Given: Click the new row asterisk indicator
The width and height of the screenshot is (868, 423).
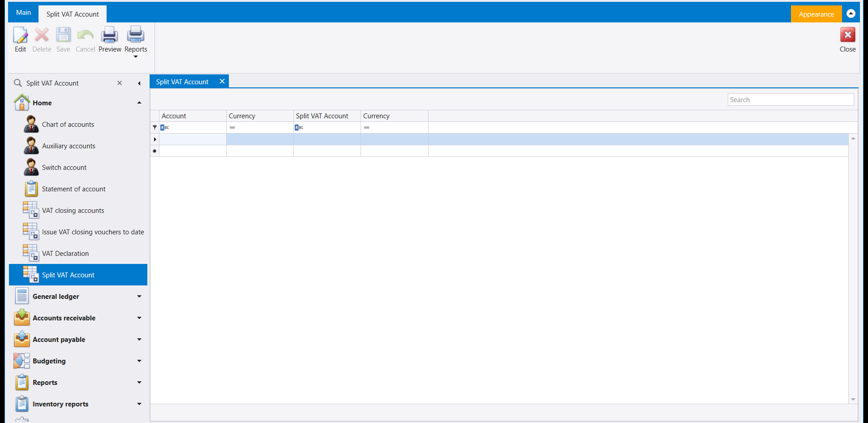Looking at the screenshot, I should click(155, 151).
